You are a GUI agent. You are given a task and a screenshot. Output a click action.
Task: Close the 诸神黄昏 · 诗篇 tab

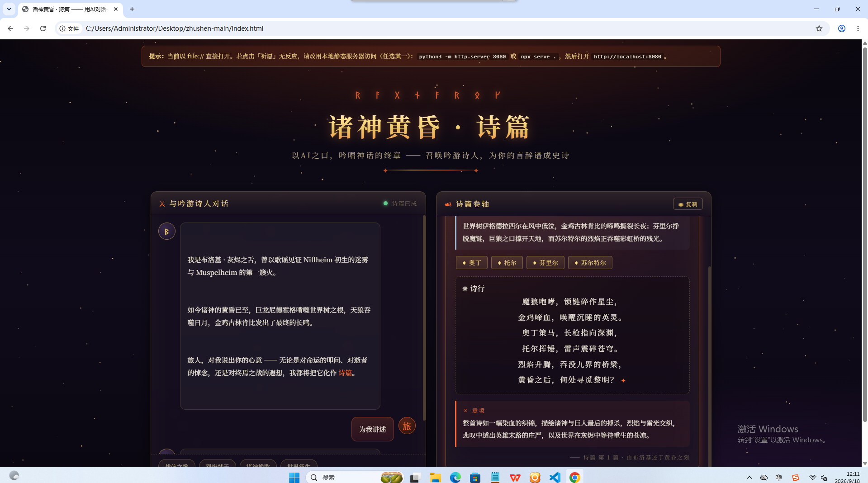pyautogui.click(x=116, y=9)
